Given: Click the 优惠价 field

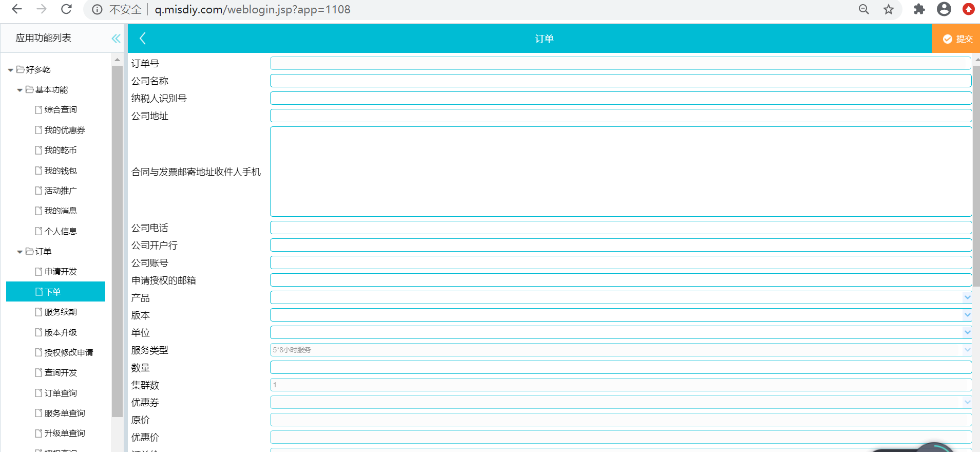Looking at the screenshot, I should [621, 437].
